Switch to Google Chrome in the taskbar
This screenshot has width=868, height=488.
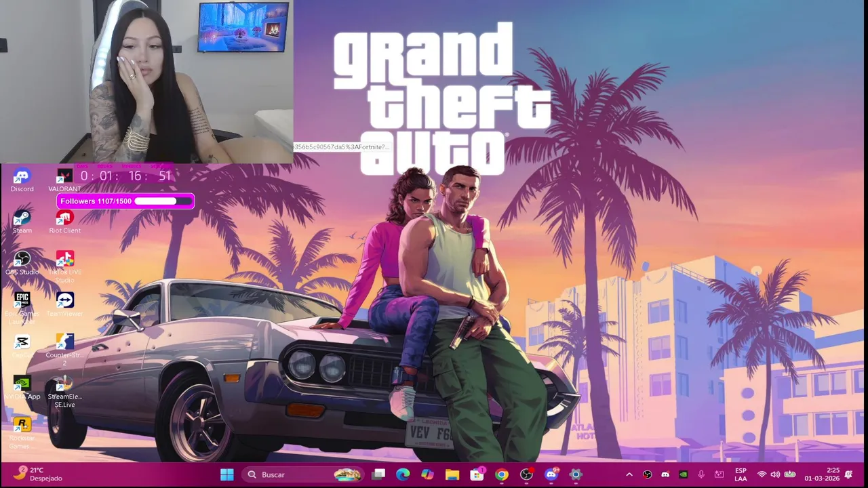pos(501,474)
